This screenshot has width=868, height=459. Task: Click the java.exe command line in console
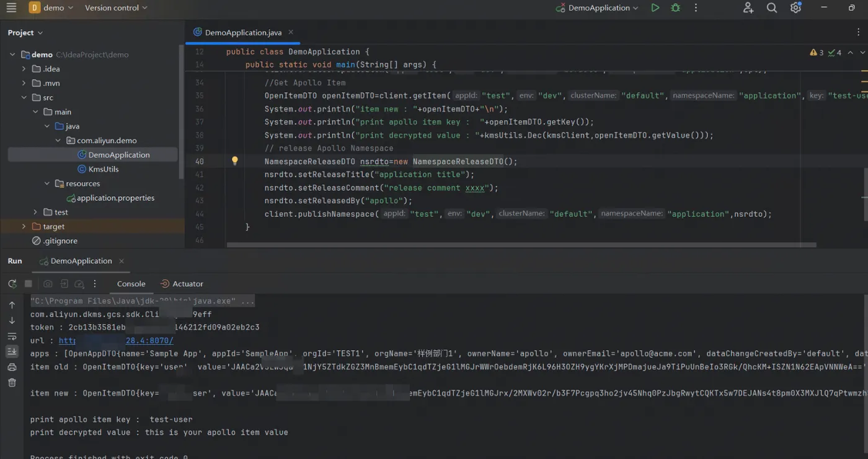click(x=143, y=301)
